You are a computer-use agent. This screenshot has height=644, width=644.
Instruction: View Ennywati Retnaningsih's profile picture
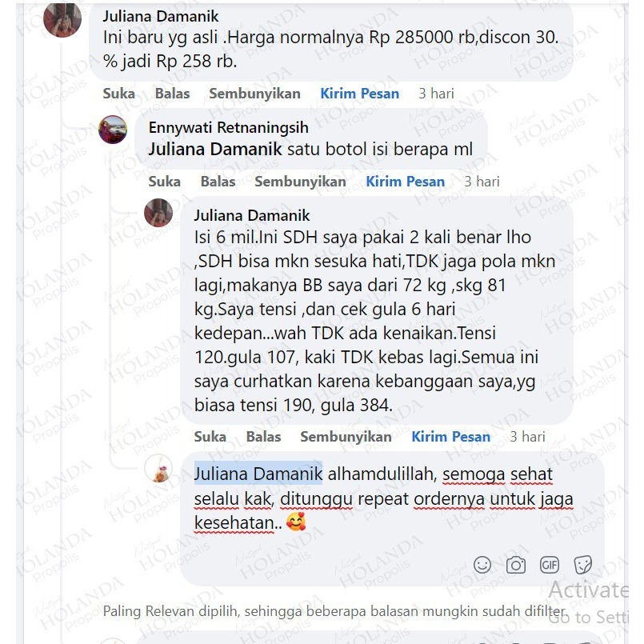tap(113, 130)
